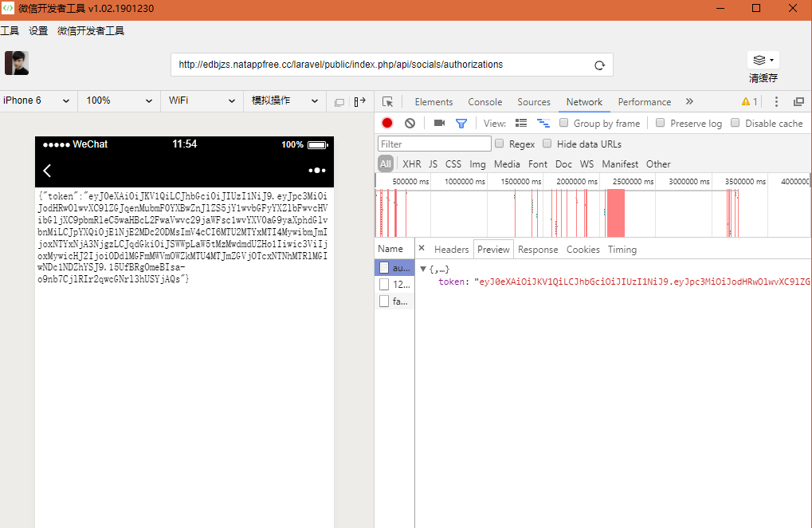This screenshot has height=528, width=812.
Task: Open the 设置 menu
Action: coord(37,31)
